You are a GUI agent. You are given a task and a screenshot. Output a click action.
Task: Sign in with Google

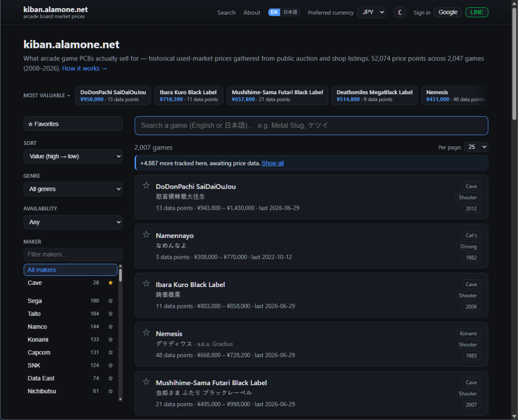click(448, 12)
